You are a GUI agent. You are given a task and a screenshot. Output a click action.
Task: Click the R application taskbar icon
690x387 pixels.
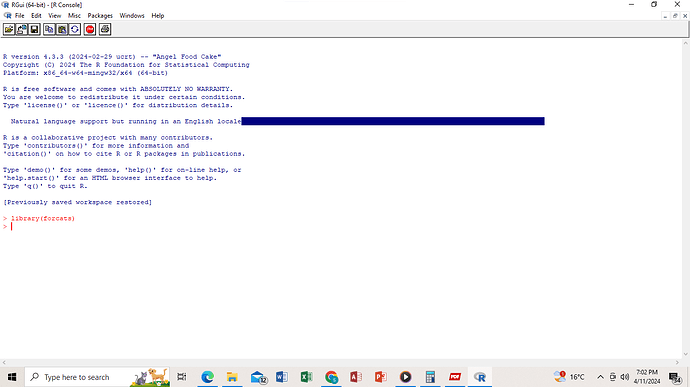pyautogui.click(x=480, y=377)
